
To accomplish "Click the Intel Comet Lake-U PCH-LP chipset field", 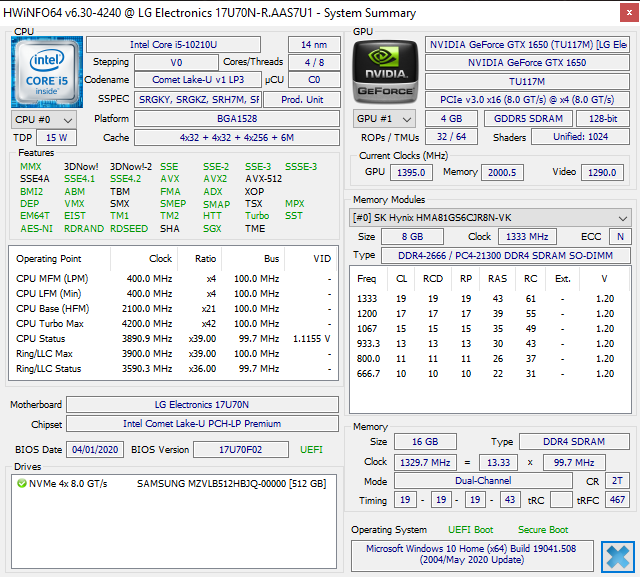I will click(202, 424).
